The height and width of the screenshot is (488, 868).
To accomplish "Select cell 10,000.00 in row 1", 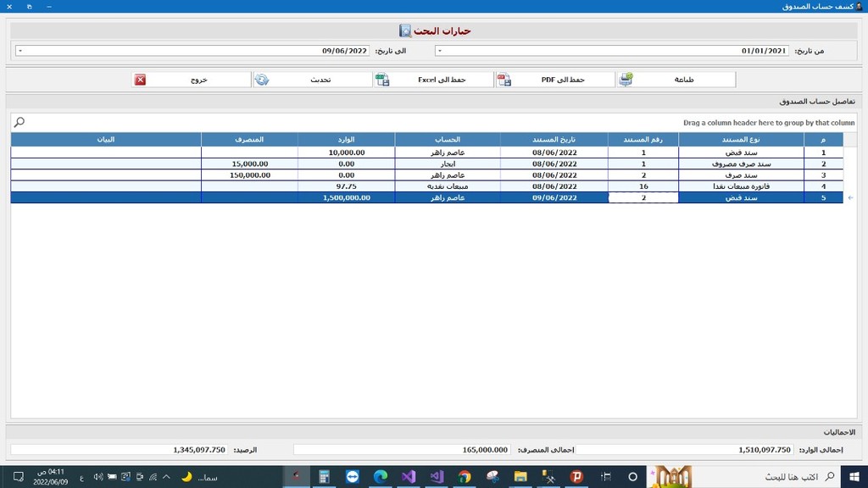I will click(x=346, y=152).
